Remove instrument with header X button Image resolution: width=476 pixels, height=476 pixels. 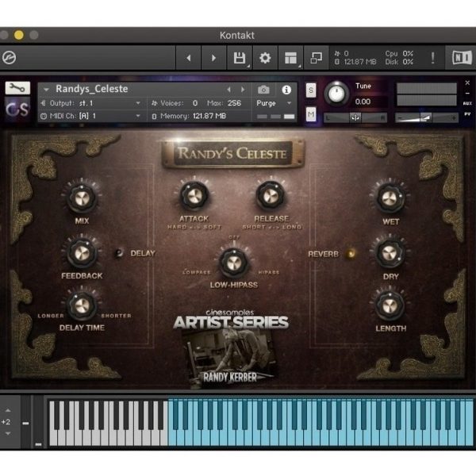(x=467, y=83)
